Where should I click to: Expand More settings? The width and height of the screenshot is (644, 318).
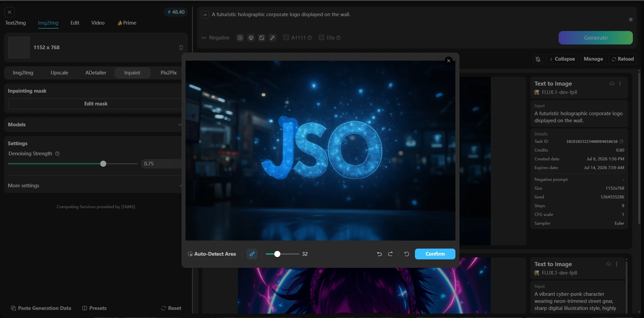(94, 186)
